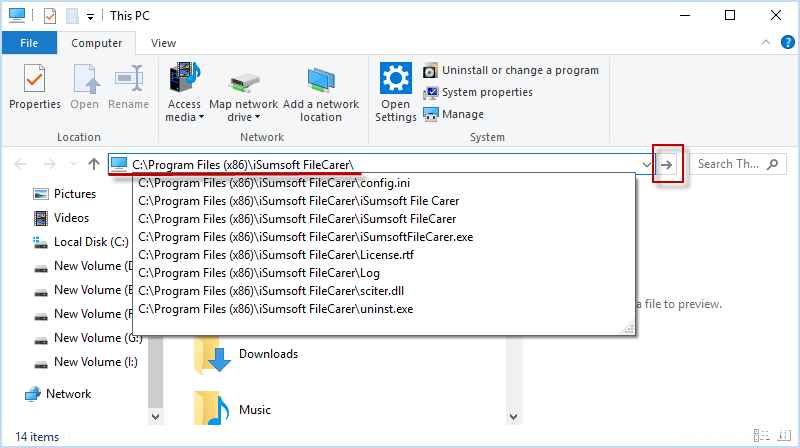
Task: Open Network in the navigation pane
Action: point(68,394)
